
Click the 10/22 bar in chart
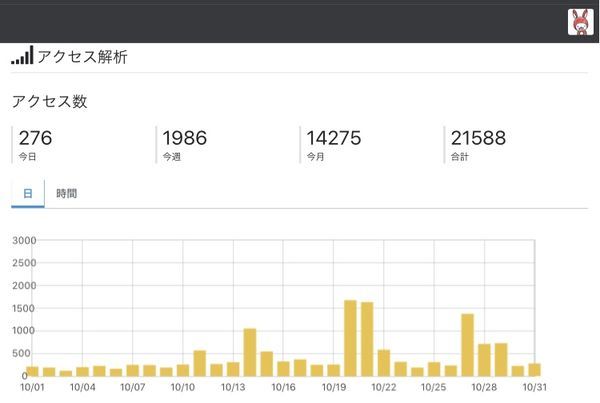coord(384,363)
